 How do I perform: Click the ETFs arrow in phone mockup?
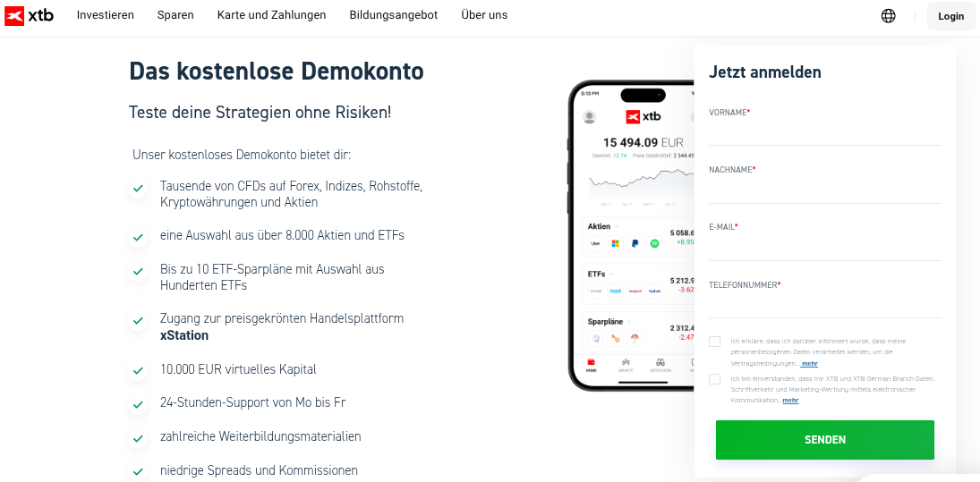pos(612,275)
